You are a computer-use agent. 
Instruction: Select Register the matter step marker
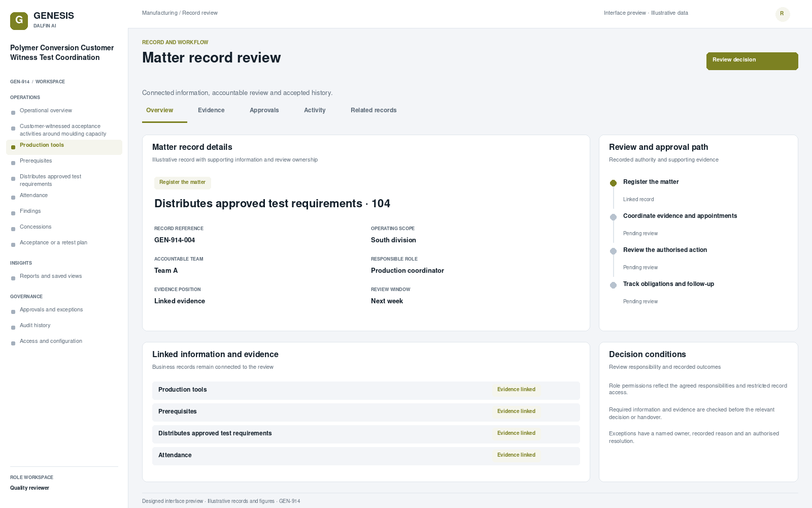point(613,183)
